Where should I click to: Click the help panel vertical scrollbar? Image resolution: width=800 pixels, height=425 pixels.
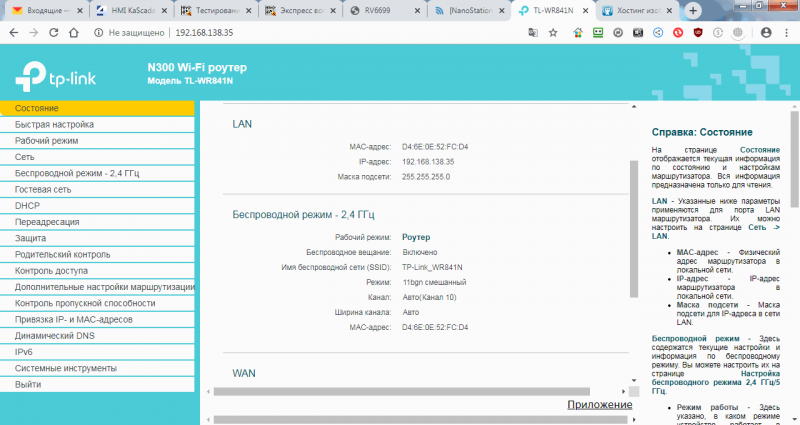point(795,159)
